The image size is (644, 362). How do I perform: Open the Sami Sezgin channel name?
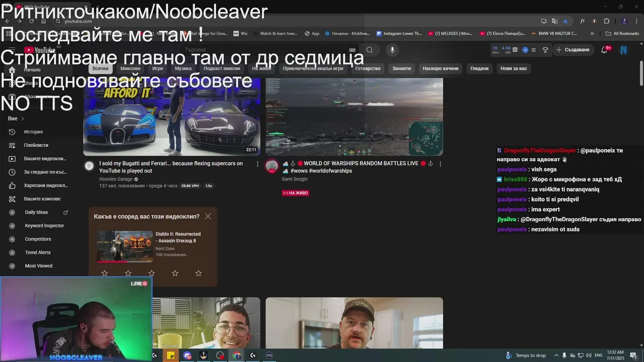(294, 179)
